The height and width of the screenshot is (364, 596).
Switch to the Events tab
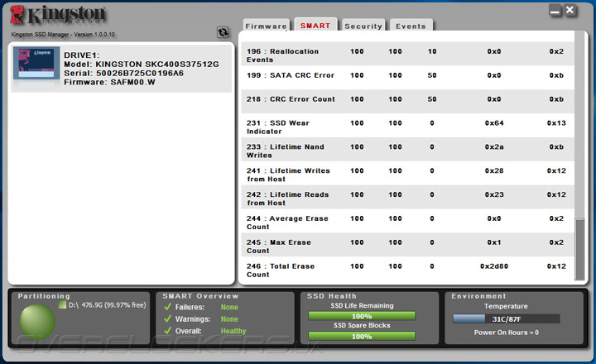pyautogui.click(x=411, y=26)
